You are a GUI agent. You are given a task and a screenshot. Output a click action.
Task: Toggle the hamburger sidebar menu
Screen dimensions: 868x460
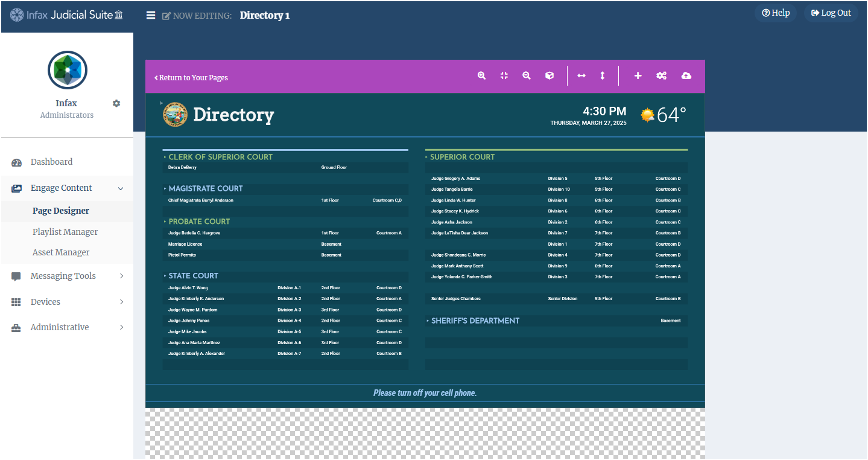coord(151,15)
